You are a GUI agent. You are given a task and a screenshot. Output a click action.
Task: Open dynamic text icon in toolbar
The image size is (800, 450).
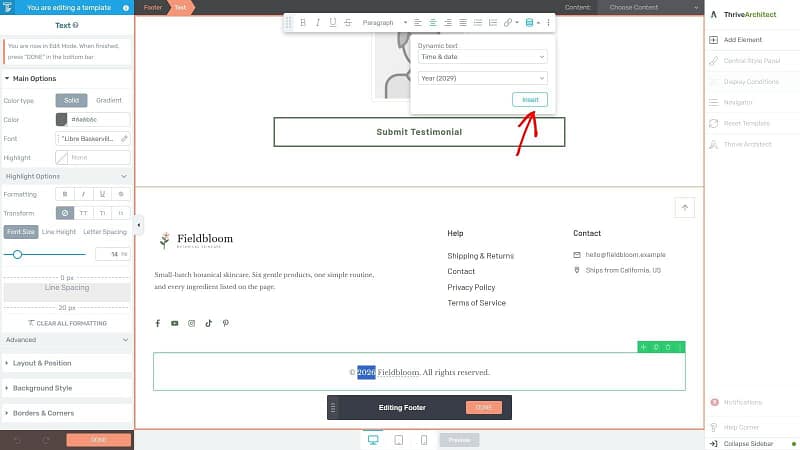pyautogui.click(x=530, y=22)
